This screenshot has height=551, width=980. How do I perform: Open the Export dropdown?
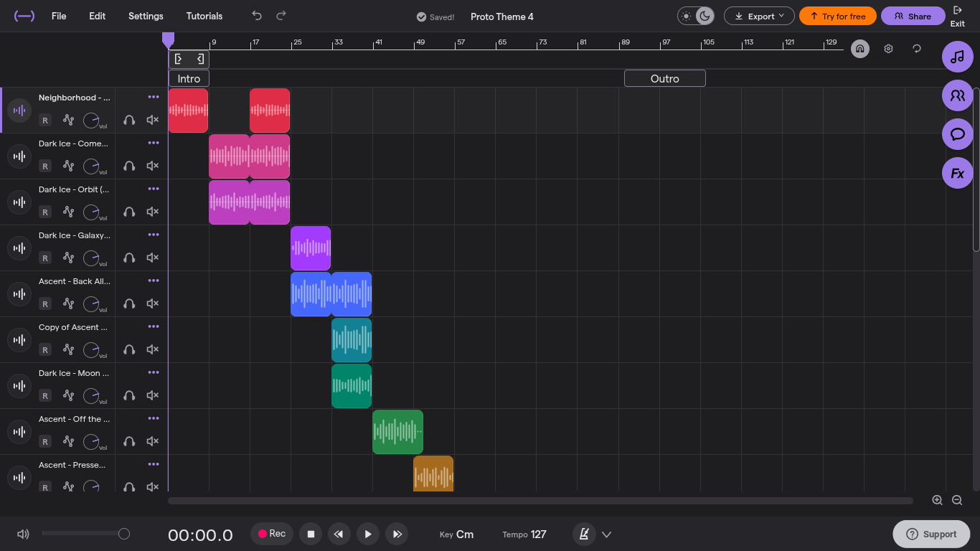pyautogui.click(x=759, y=16)
